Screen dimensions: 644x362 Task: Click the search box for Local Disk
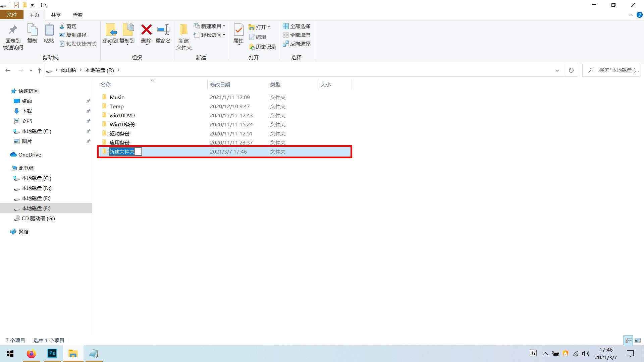pos(614,70)
